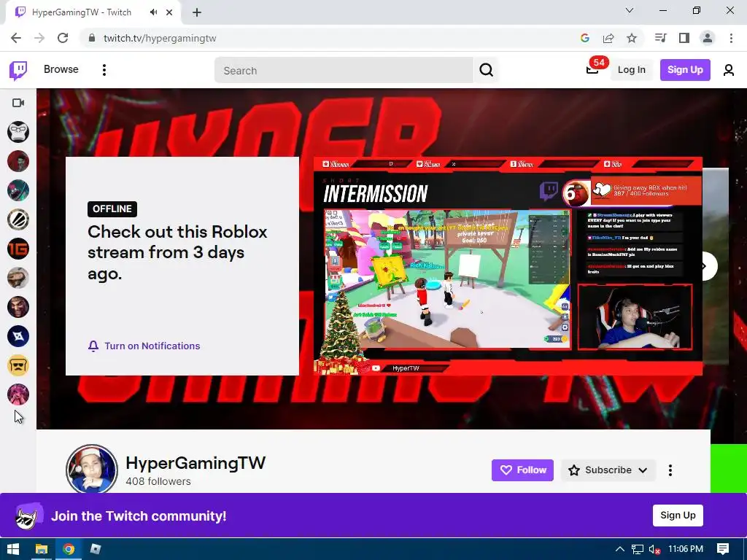Screen dimensions: 747x560
Task: Click the HyperGamingTW profile picture
Action: tap(91, 469)
